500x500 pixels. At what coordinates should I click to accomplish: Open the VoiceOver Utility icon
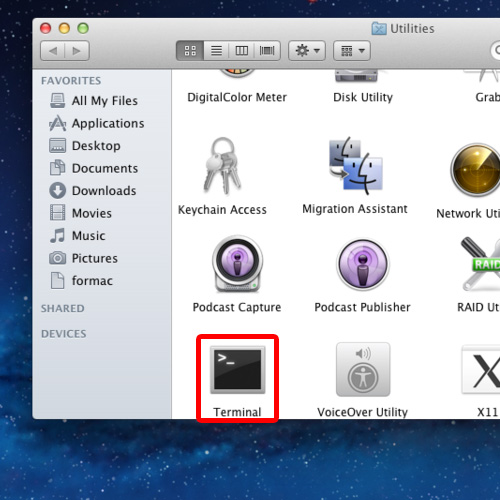(x=363, y=369)
